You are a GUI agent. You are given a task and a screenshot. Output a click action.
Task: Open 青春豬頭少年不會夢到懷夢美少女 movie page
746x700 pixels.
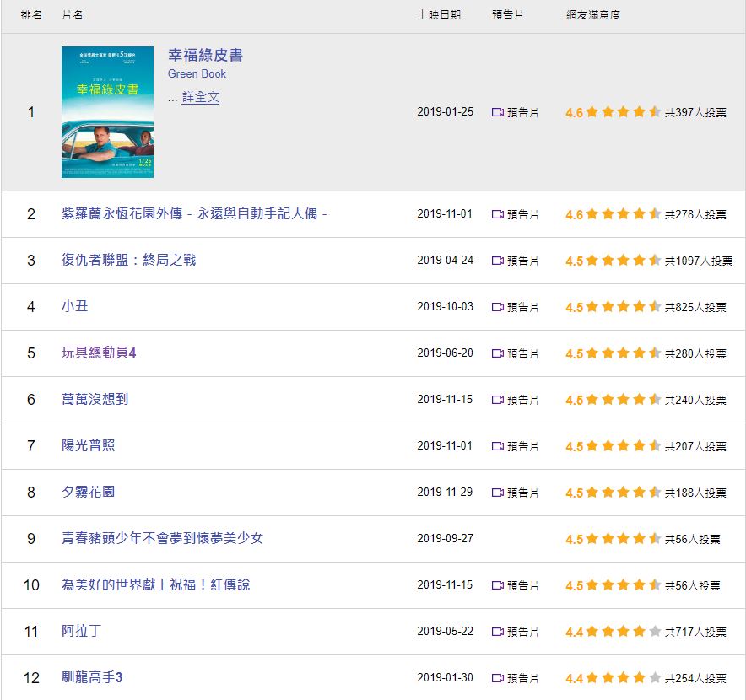tap(162, 537)
